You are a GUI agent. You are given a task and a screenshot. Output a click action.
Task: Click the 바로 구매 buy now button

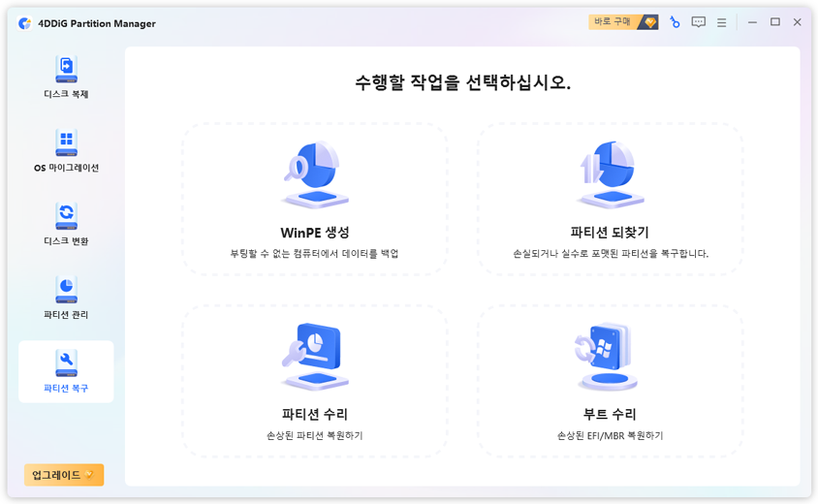[623, 22]
